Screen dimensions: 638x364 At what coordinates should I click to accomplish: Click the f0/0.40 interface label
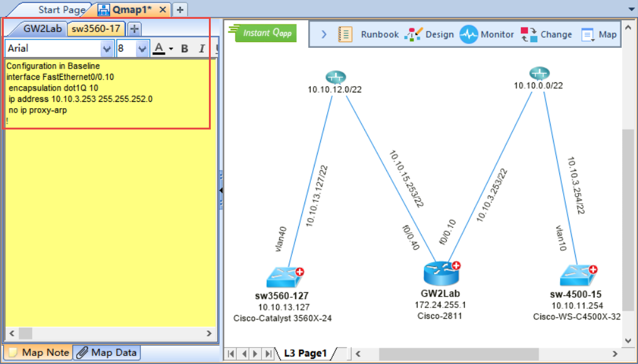[411, 238]
